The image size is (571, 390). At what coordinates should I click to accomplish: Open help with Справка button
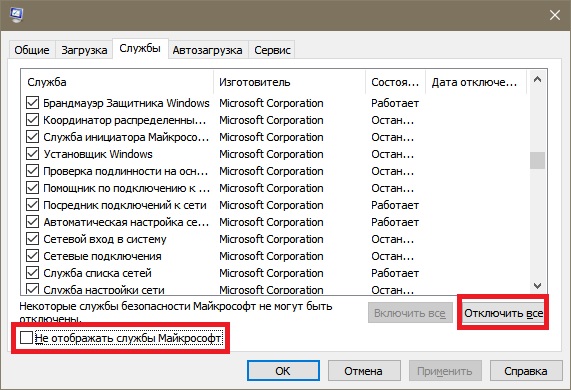tap(526, 371)
